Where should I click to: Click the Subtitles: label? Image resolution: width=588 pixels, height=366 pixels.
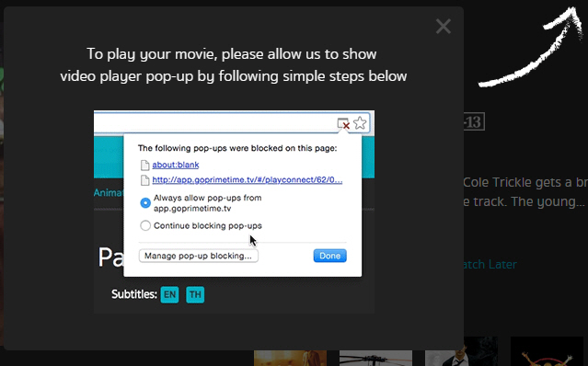tap(133, 294)
